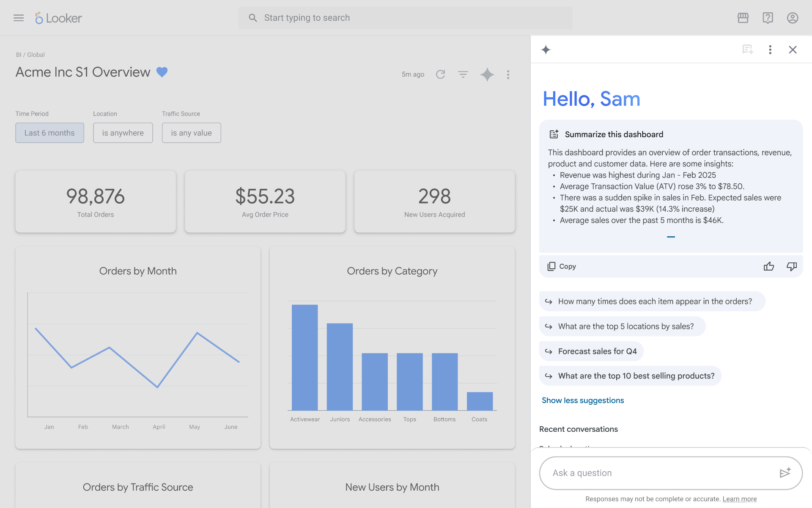Select the Forecast sales for Q4 suggestion

[x=591, y=351]
